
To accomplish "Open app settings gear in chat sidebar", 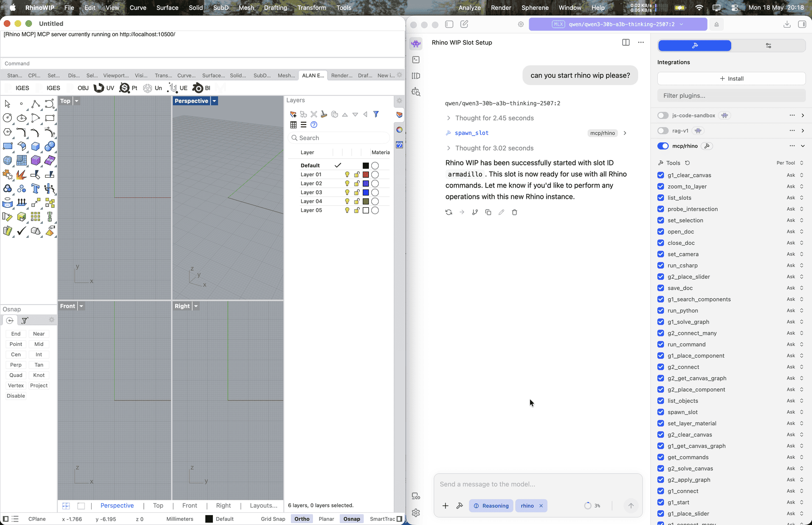I will coord(416,513).
